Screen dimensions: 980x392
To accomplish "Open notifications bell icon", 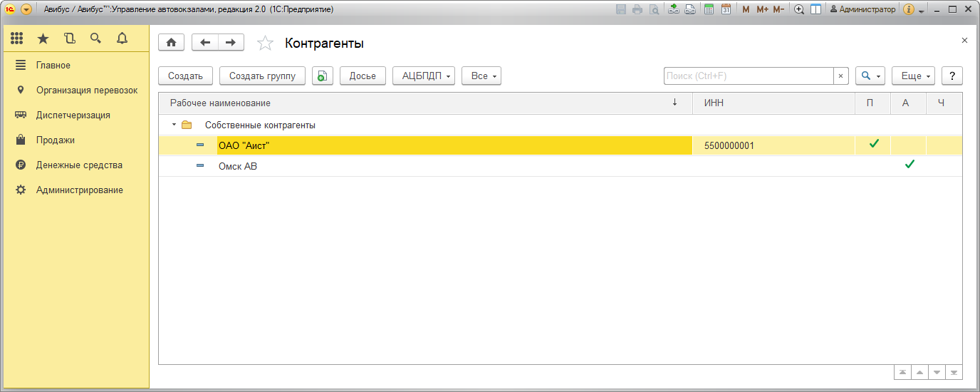I will pos(122,38).
